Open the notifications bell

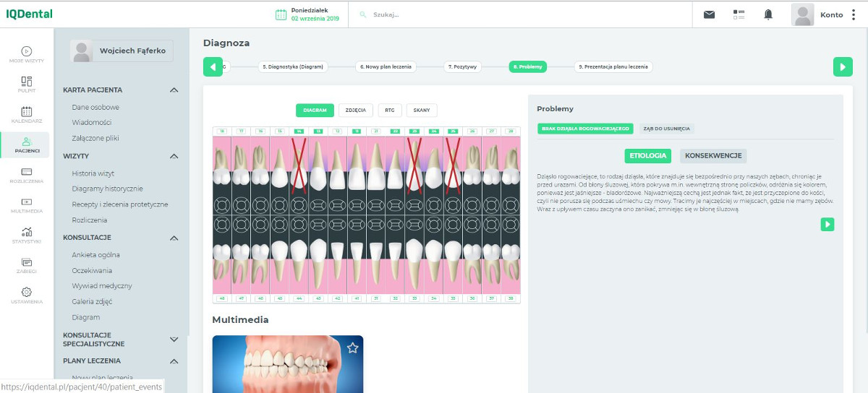768,14
